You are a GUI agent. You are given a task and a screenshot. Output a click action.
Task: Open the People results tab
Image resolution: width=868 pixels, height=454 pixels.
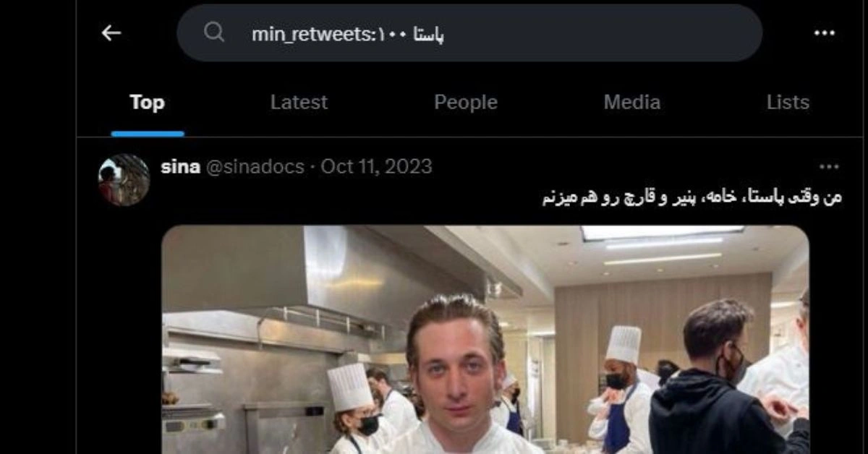click(x=466, y=103)
